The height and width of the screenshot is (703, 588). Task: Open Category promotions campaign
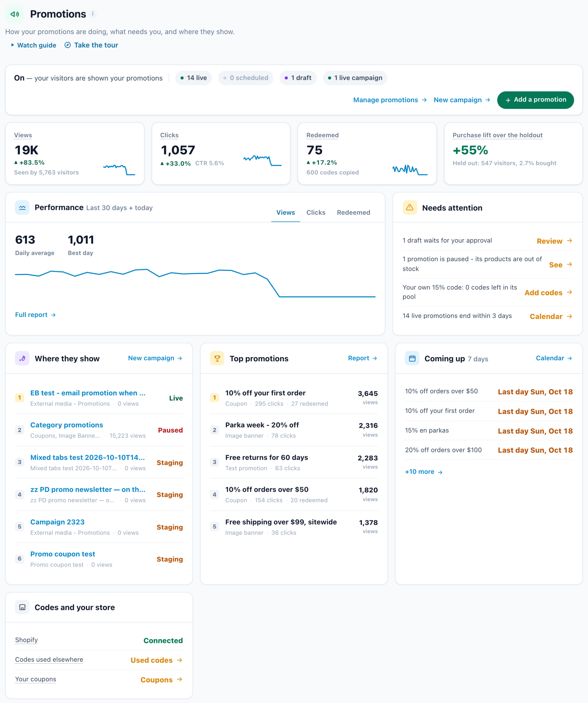click(x=67, y=425)
